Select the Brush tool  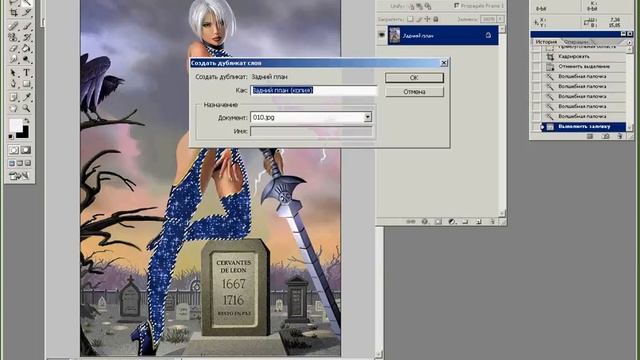(x=27, y=26)
